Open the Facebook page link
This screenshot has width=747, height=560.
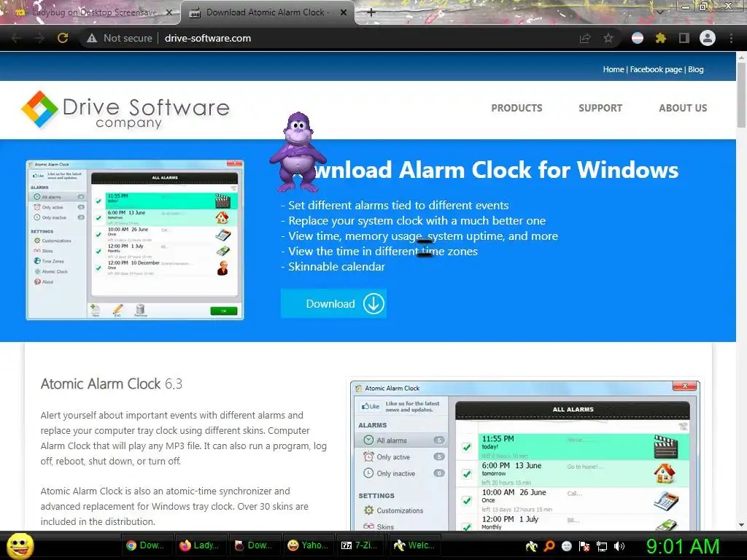tap(656, 69)
